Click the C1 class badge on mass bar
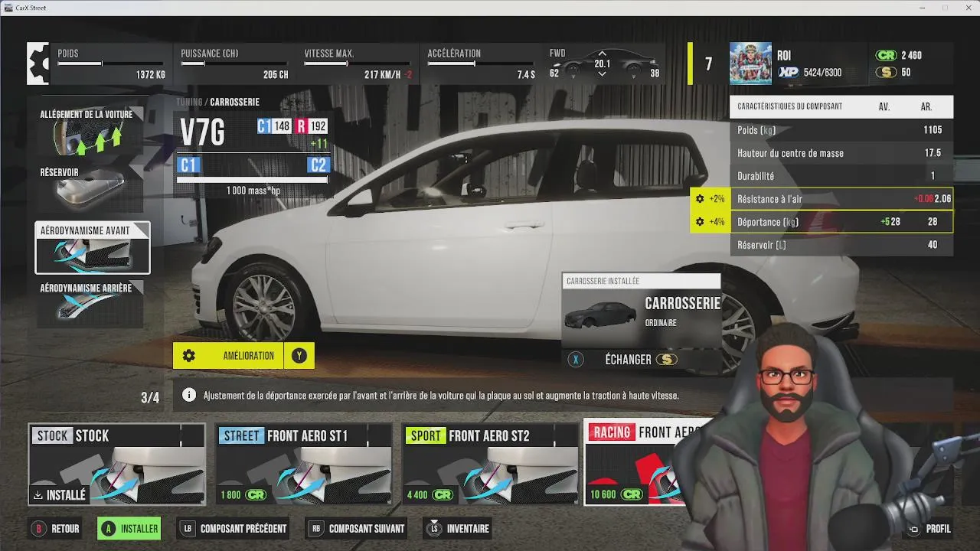This screenshot has height=551, width=980. pyautogui.click(x=188, y=165)
